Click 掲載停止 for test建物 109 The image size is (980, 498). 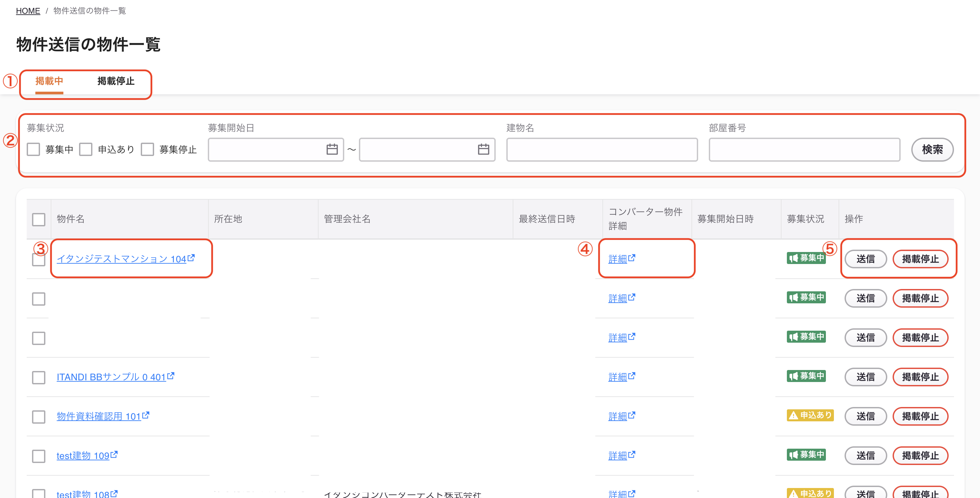[x=920, y=455]
